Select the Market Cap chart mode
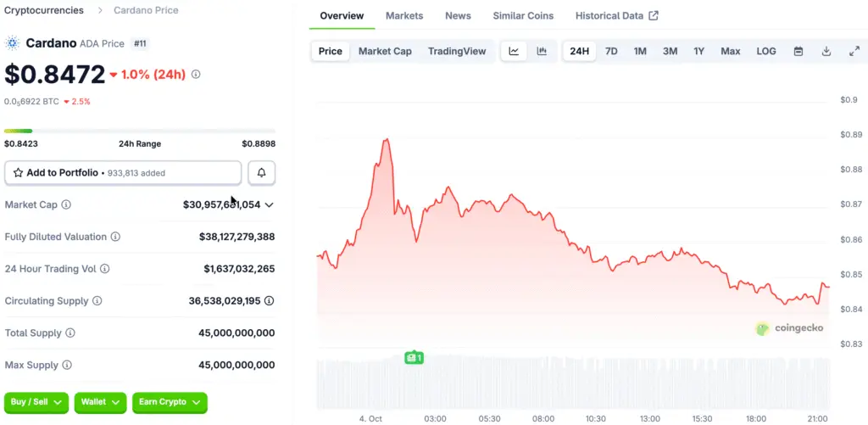 tap(385, 51)
